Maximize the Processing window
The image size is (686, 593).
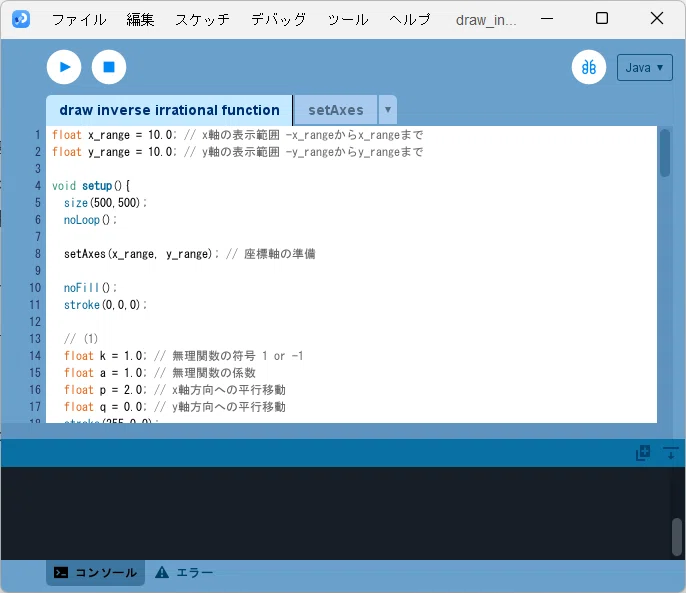click(x=602, y=18)
